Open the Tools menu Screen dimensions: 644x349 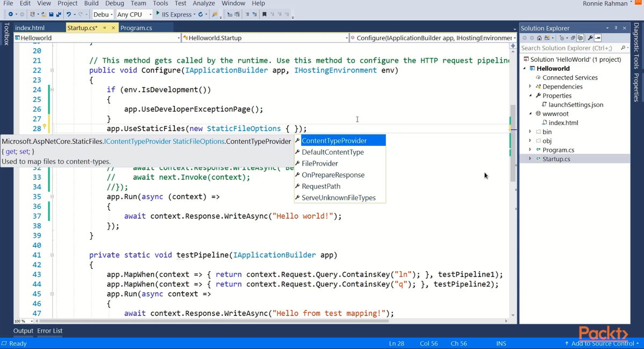tap(160, 3)
